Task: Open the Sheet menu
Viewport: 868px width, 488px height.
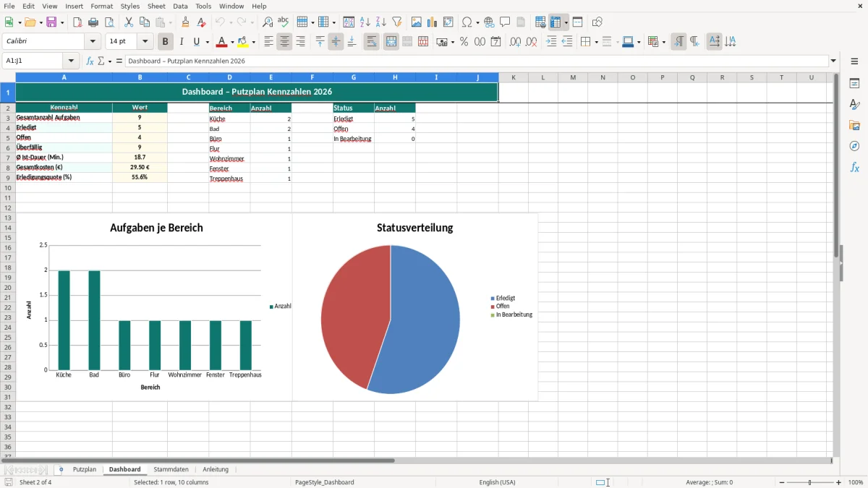Action: click(156, 6)
